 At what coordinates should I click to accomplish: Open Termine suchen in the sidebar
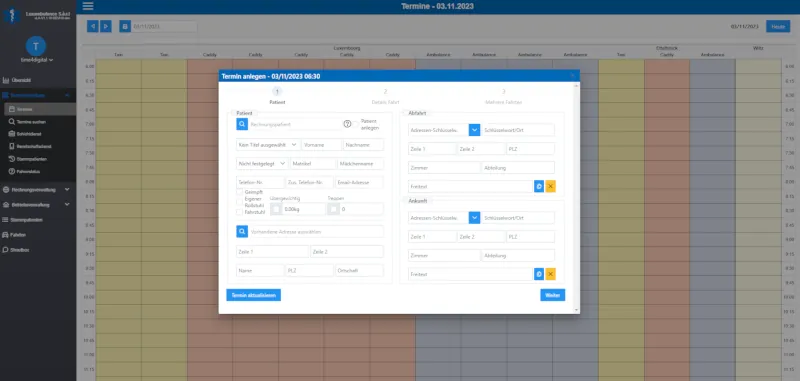[x=31, y=122]
